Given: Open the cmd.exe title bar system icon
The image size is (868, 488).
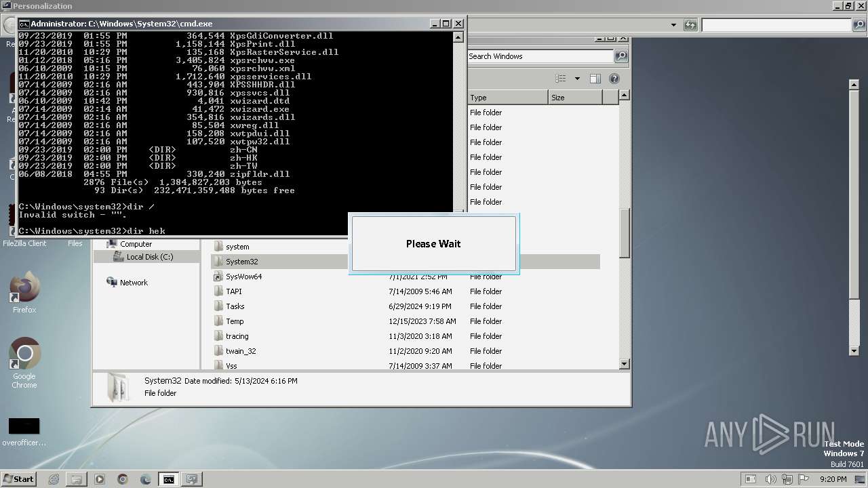Looking at the screenshot, I should coord(24,24).
